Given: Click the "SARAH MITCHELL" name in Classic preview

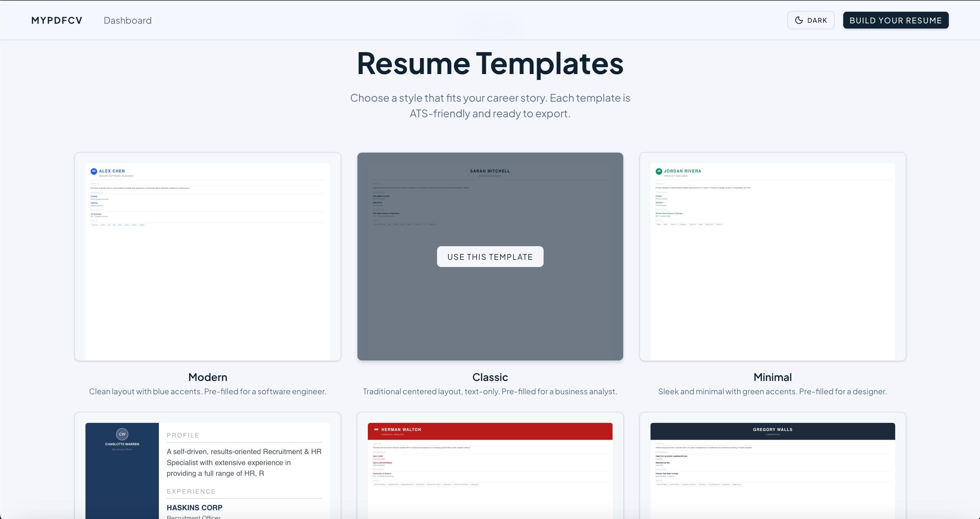Looking at the screenshot, I should (x=490, y=171).
